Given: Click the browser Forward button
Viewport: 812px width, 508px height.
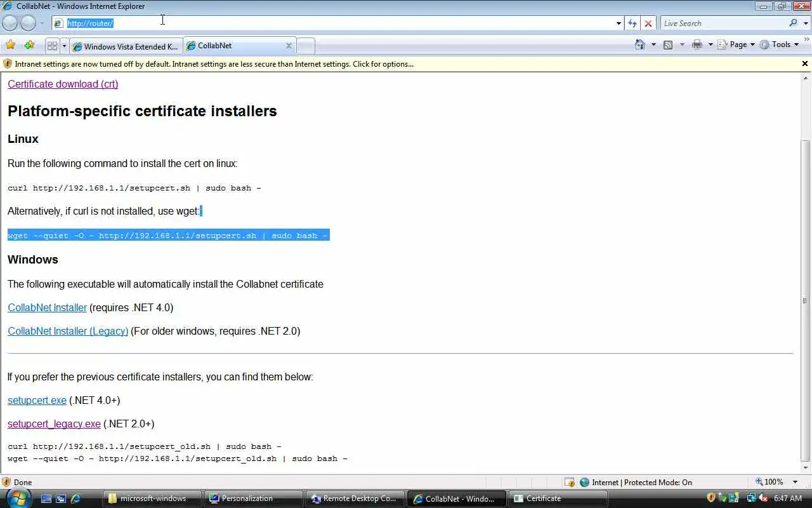Looking at the screenshot, I should [x=29, y=23].
